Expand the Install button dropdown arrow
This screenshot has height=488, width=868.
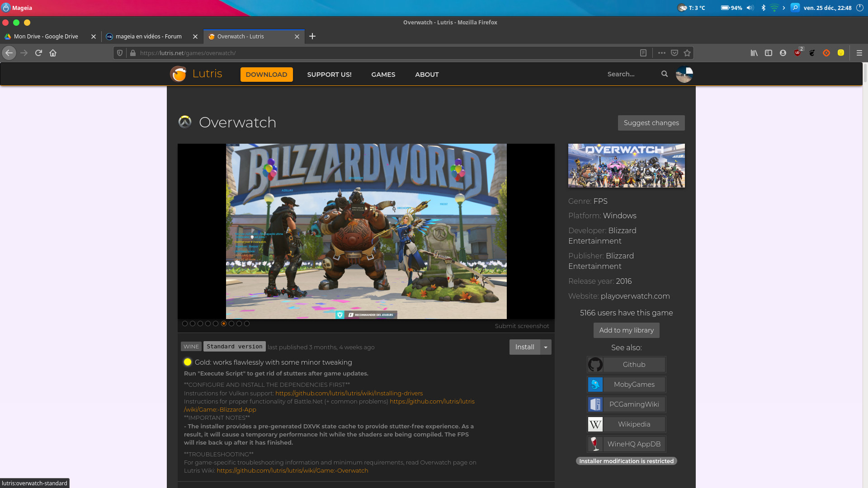point(546,347)
